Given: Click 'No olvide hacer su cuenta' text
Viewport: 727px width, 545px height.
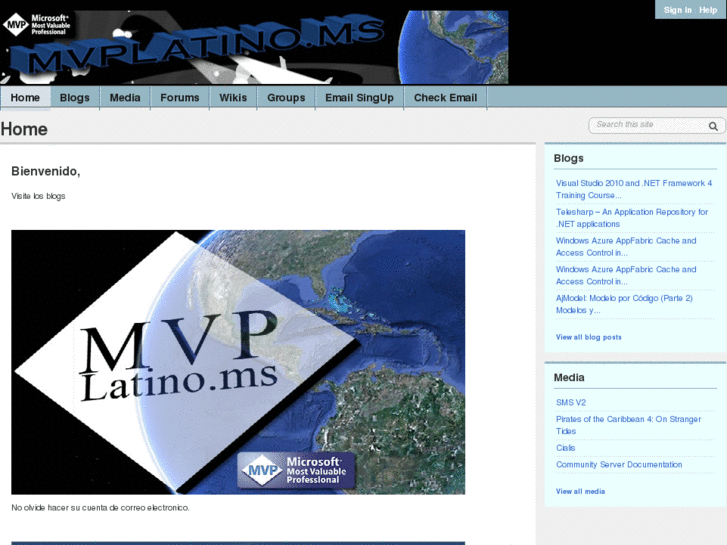Looking at the screenshot, I should (100, 508).
